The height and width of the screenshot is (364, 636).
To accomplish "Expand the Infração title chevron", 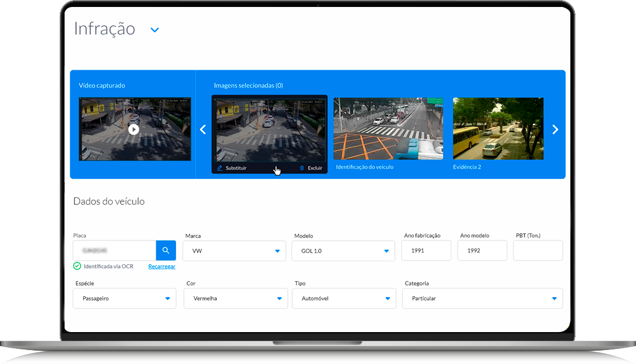I will pyautogui.click(x=154, y=30).
